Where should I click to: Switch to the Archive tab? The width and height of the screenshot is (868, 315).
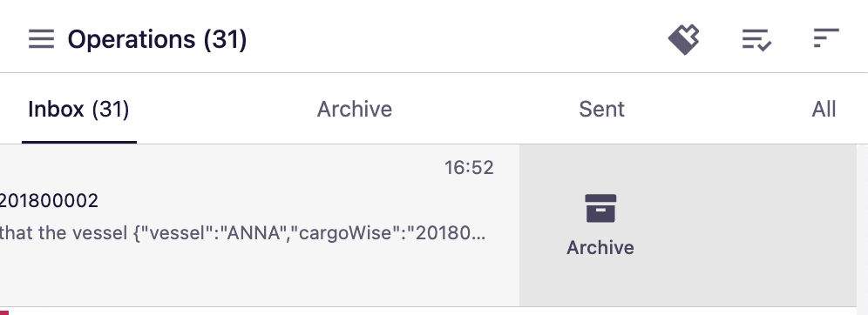[355, 110]
